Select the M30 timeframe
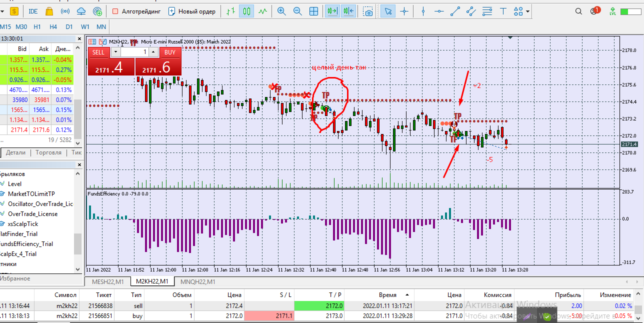This screenshot has width=644, height=323. click(x=21, y=27)
